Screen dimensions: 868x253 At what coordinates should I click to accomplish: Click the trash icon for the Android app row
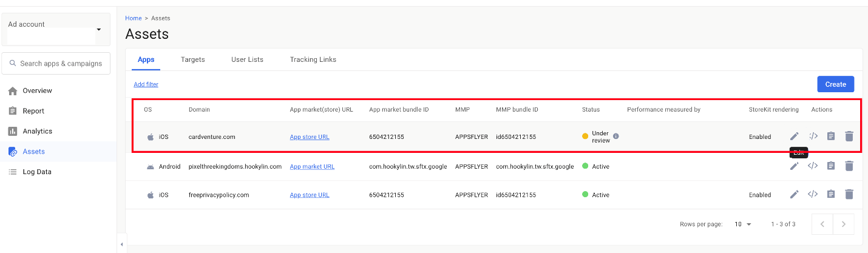(849, 166)
